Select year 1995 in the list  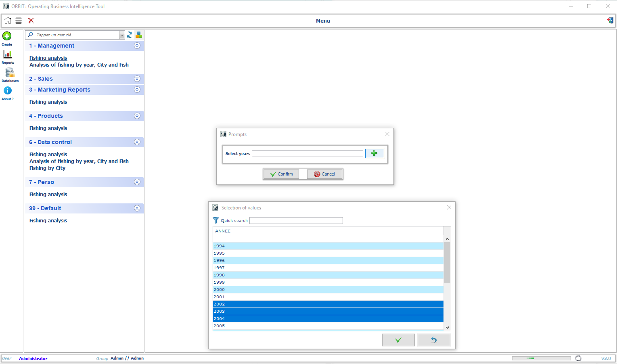tap(328, 253)
